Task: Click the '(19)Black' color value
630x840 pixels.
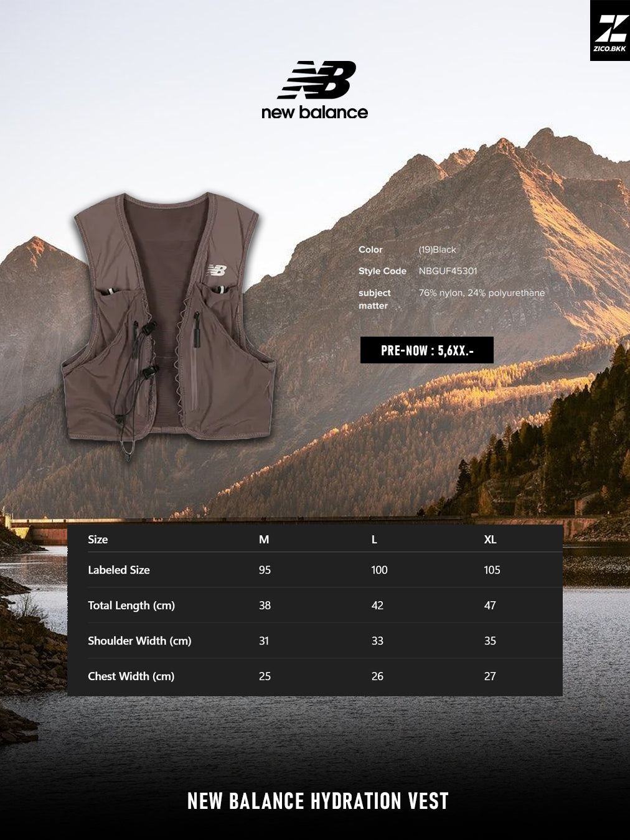Action: pyautogui.click(x=438, y=250)
